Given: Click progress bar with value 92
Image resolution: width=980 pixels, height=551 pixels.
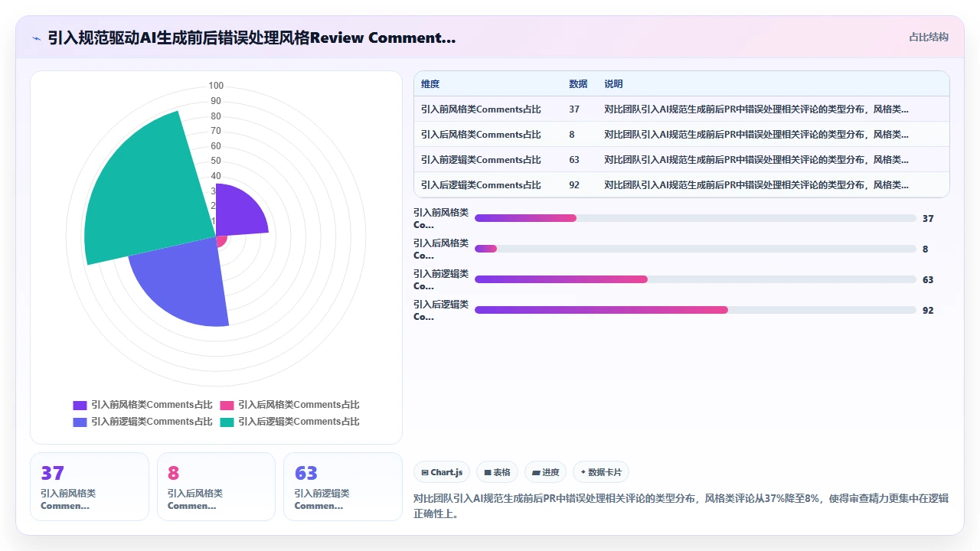Looking at the screenshot, I should 695,310.
